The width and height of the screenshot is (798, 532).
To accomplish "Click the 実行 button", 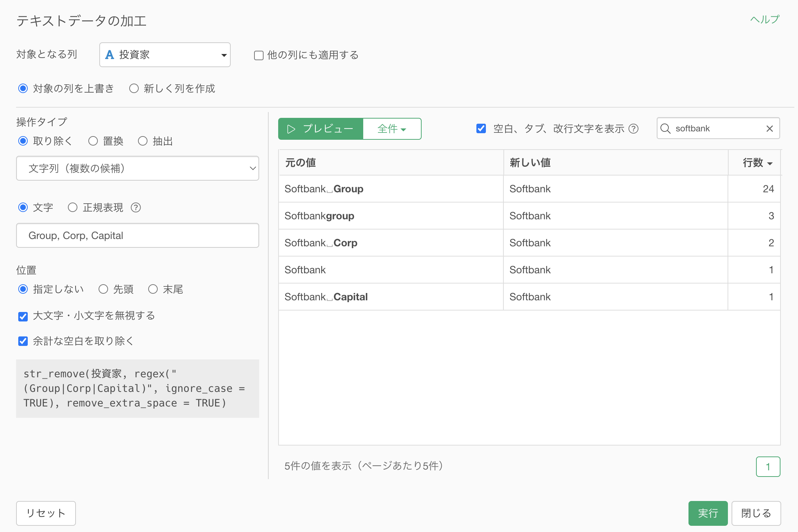I will [x=708, y=513].
